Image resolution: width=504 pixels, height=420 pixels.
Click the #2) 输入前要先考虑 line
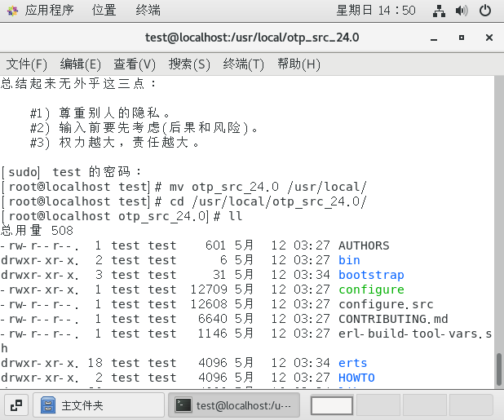click(144, 128)
